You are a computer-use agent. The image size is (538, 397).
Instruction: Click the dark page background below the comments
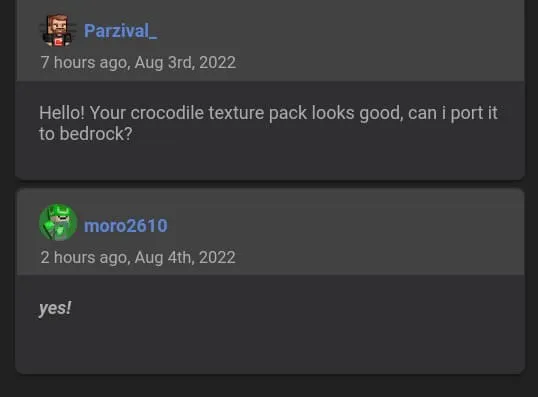pos(269,386)
